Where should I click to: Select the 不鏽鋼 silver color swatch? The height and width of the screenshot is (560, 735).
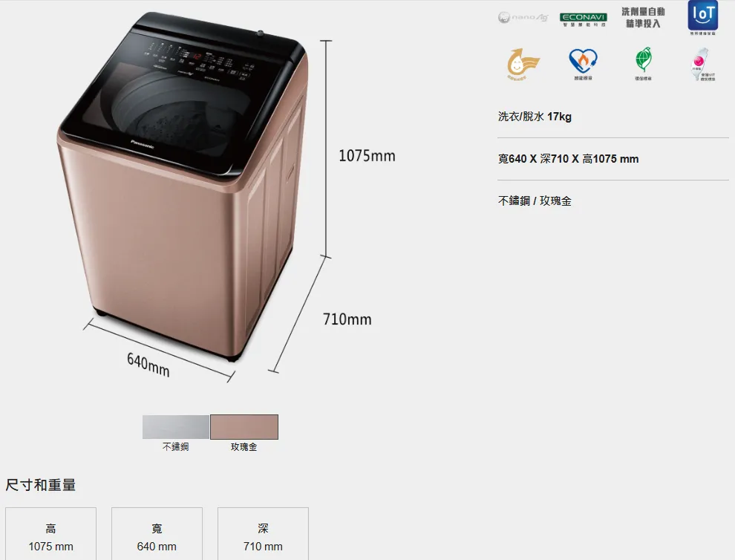pos(176,427)
